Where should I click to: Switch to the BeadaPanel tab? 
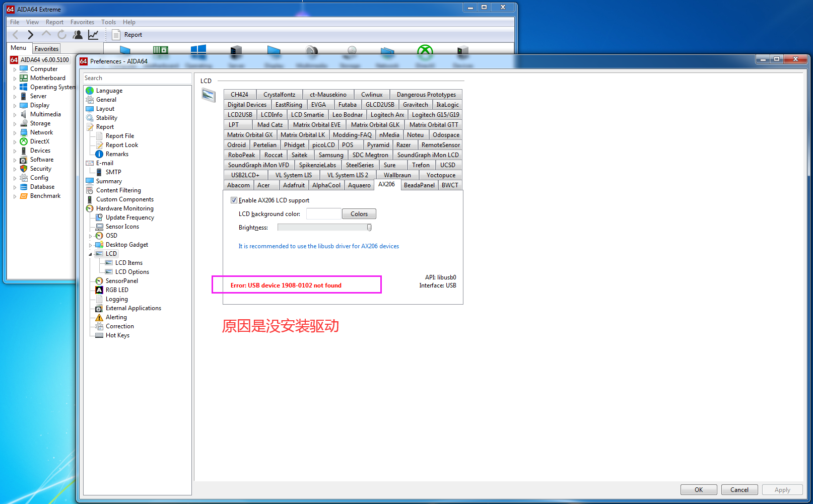tap(419, 185)
